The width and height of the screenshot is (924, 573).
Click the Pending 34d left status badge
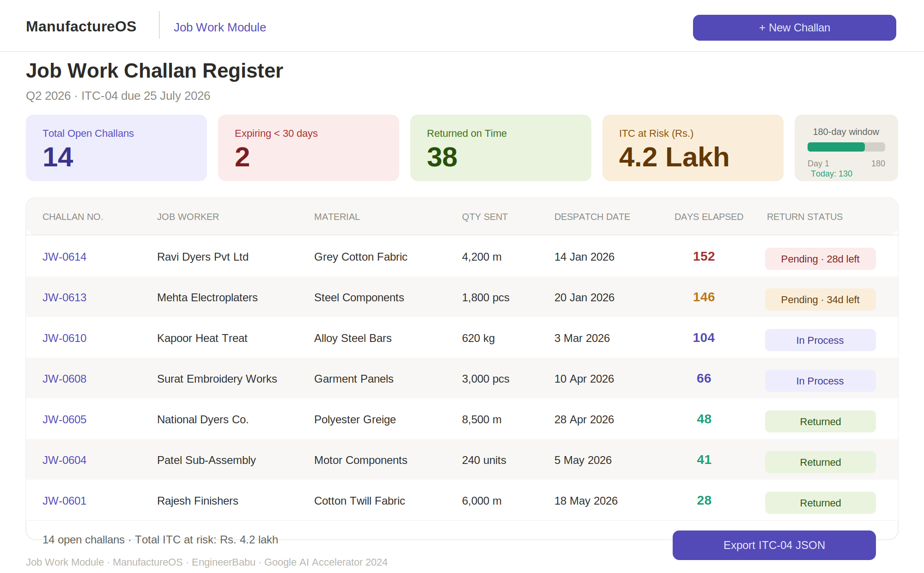coord(820,299)
